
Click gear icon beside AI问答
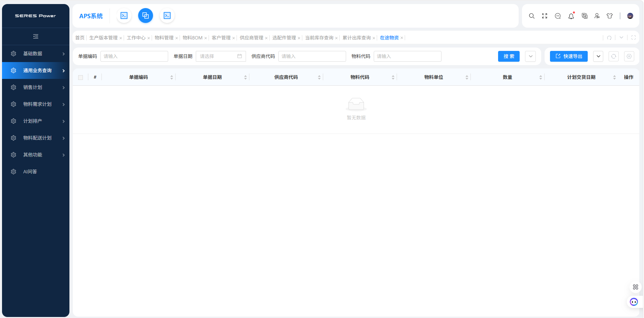pyautogui.click(x=13, y=172)
